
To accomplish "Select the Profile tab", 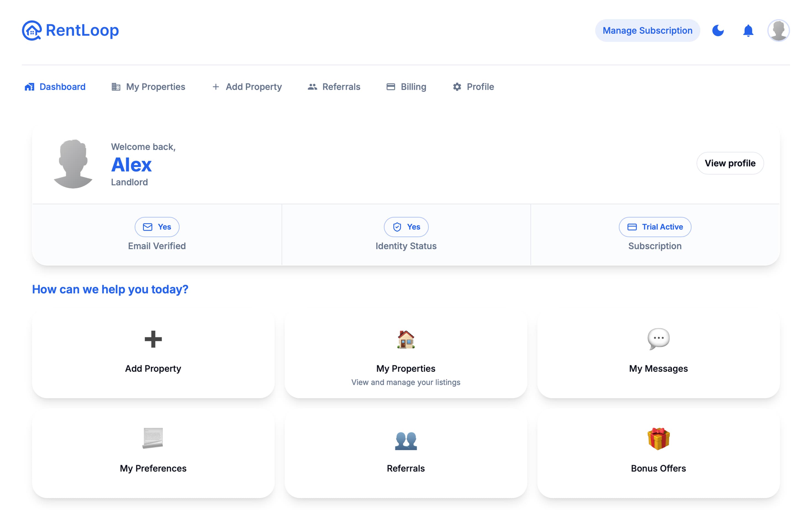I will tap(473, 87).
